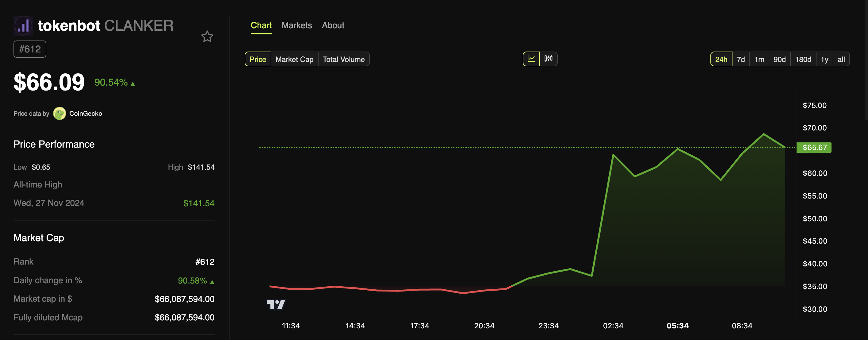
Task: Select the Chart tab
Action: [x=261, y=25]
